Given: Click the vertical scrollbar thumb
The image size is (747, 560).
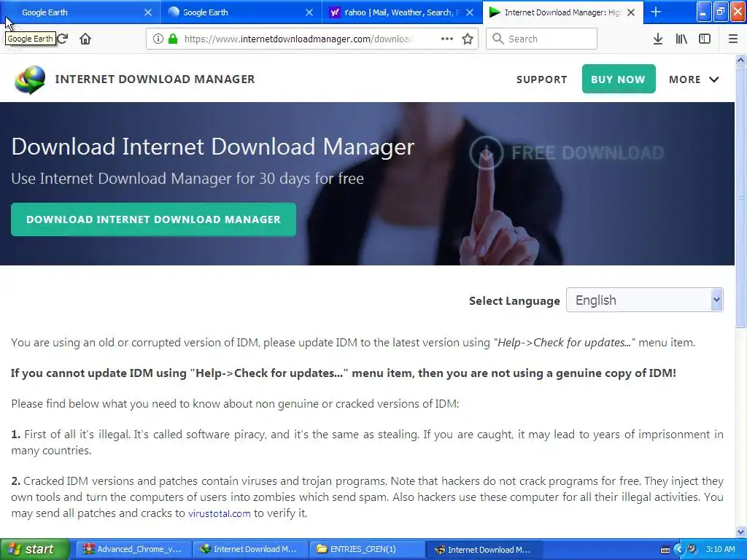Looking at the screenshot, I should tap(740, 197).
